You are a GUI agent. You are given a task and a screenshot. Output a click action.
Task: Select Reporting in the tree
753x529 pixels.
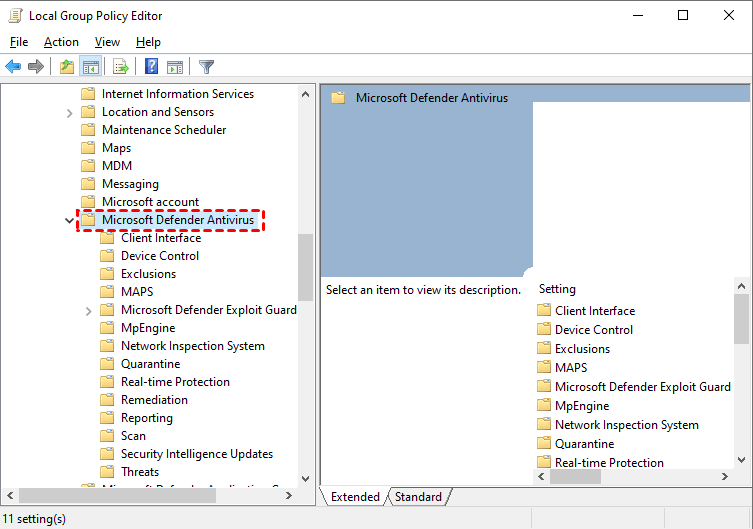146,418
